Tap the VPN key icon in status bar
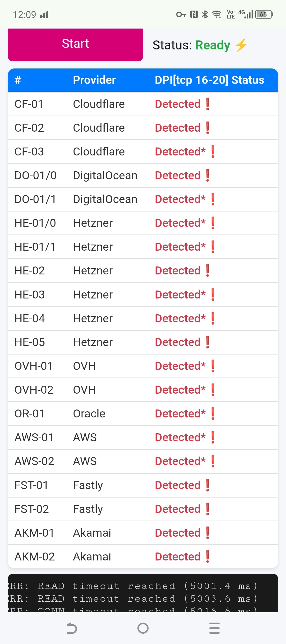 (x=181, y=15)
